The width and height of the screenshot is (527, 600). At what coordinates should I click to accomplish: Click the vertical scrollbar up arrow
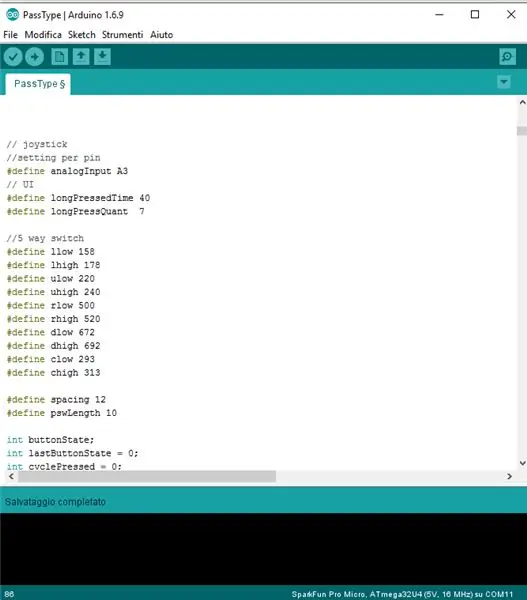pos(522,103)
